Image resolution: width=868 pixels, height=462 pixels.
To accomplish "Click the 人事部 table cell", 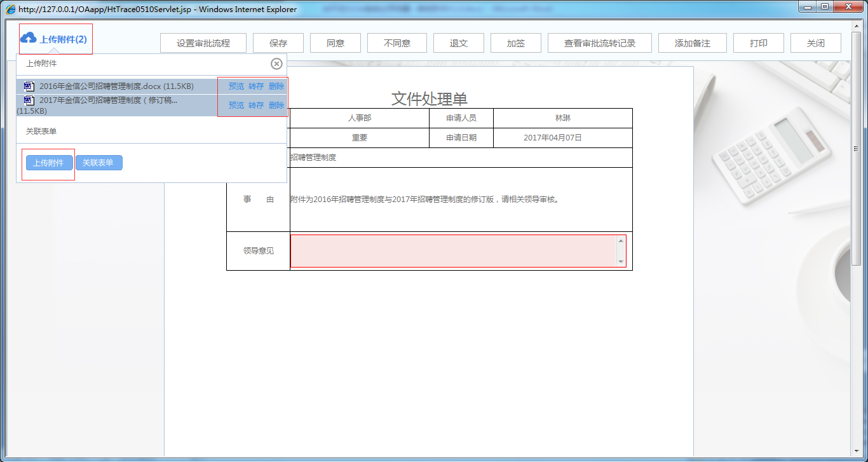I will tap(360, 118).
